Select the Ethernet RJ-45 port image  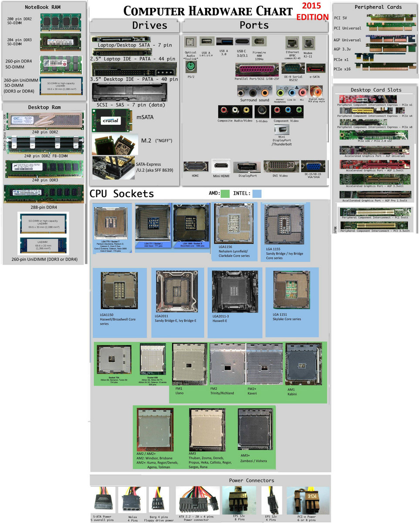[291, 43]
